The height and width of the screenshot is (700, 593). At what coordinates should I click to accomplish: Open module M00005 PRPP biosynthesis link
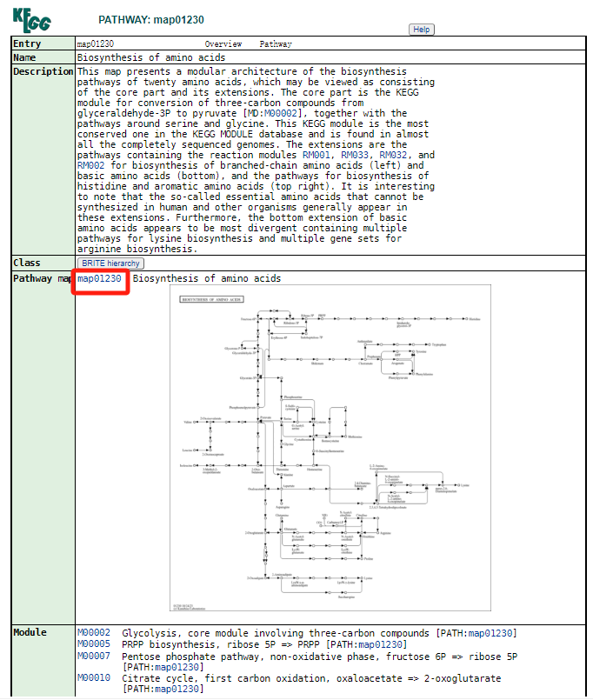click(94, 643)
